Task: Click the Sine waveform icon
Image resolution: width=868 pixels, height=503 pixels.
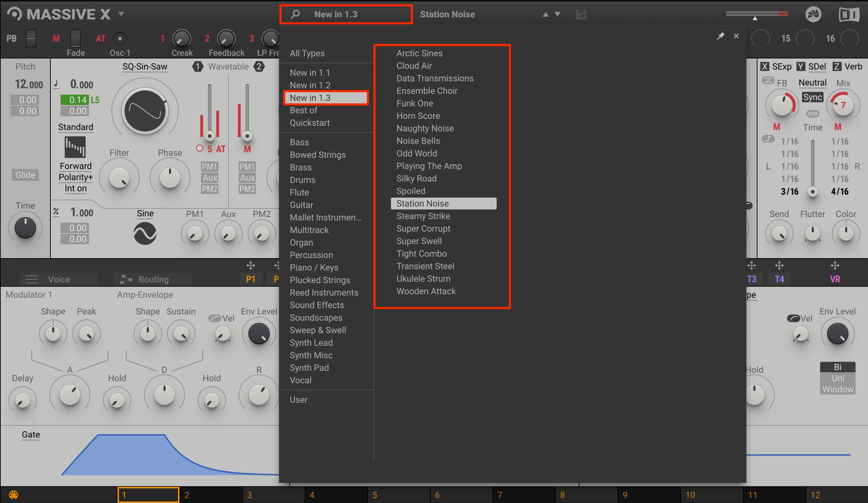Action: 145,233
